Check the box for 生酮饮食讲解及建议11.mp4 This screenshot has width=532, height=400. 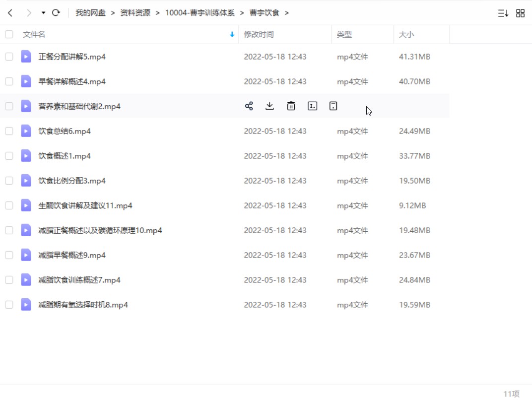(x=9, y=205)
